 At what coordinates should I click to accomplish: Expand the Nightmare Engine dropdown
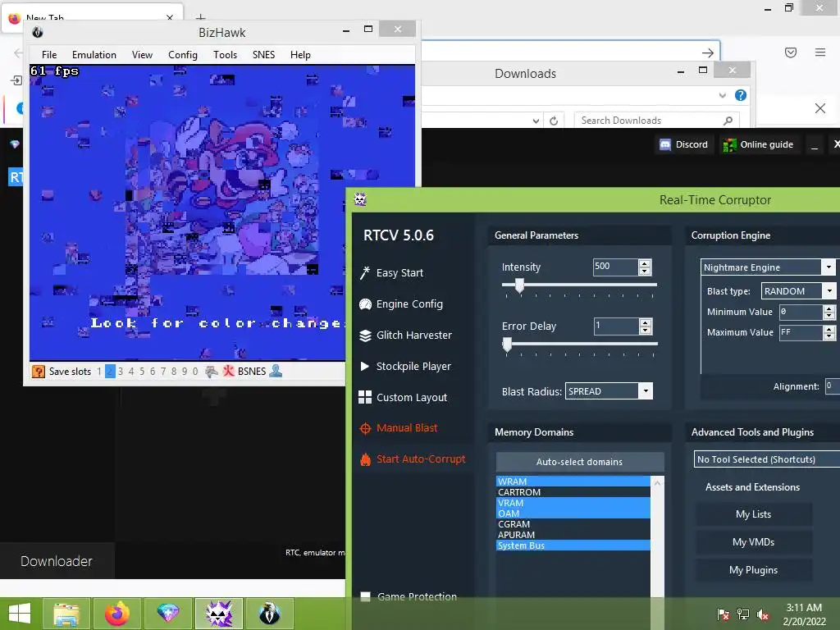[x=829, y=267]
